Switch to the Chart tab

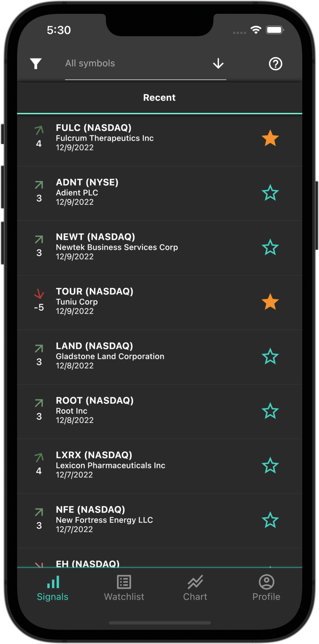click(195, 588)
